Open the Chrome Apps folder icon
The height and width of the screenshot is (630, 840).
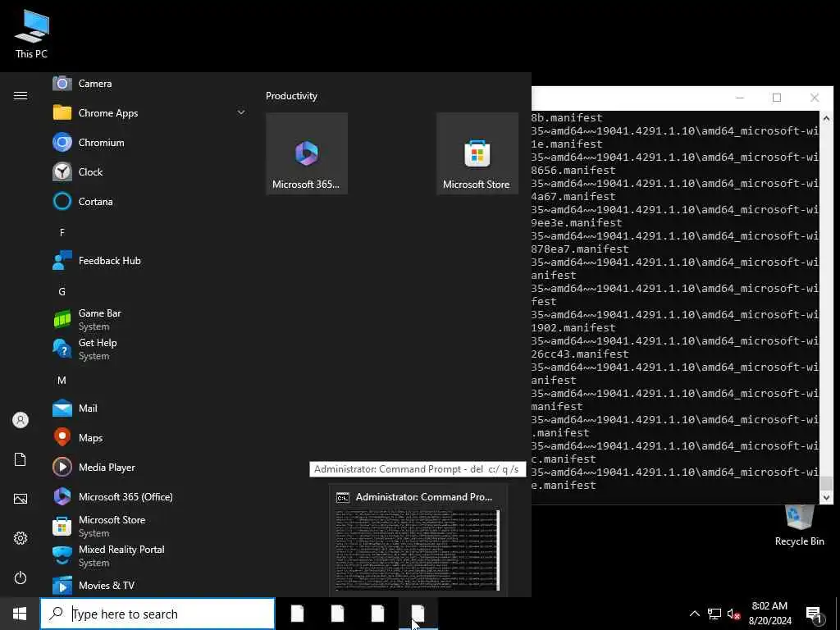62,112
